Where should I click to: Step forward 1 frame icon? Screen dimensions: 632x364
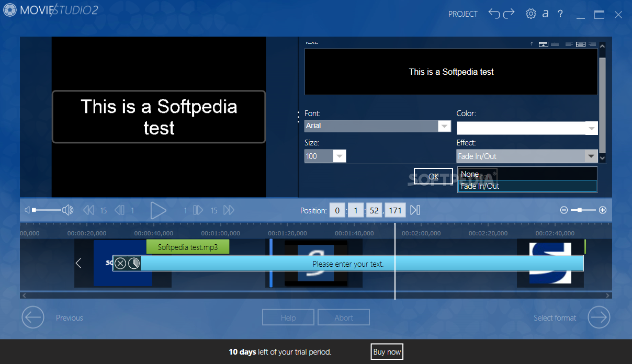[x=198, y=210]
